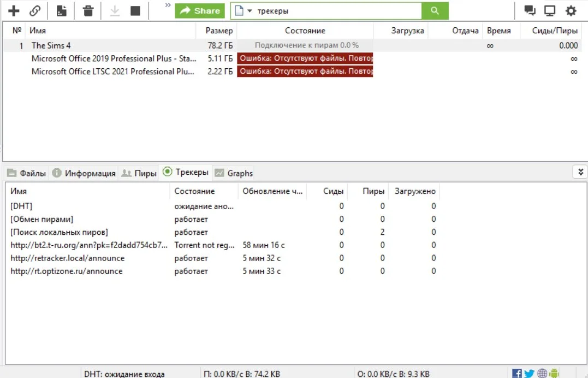
Task: Expand the hidden toolbar items chevron
Action: 168,5
